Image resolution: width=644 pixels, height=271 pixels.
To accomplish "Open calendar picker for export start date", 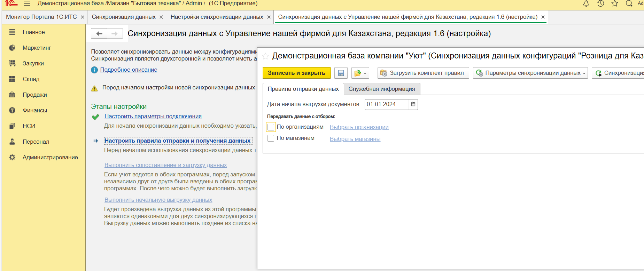I will tap(413, 104).
